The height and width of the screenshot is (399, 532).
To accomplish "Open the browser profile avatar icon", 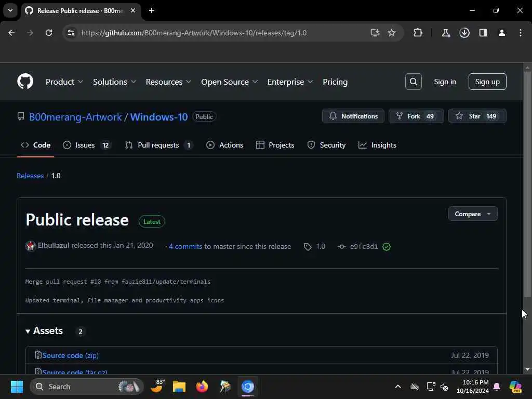I will (x=501, y=33).
